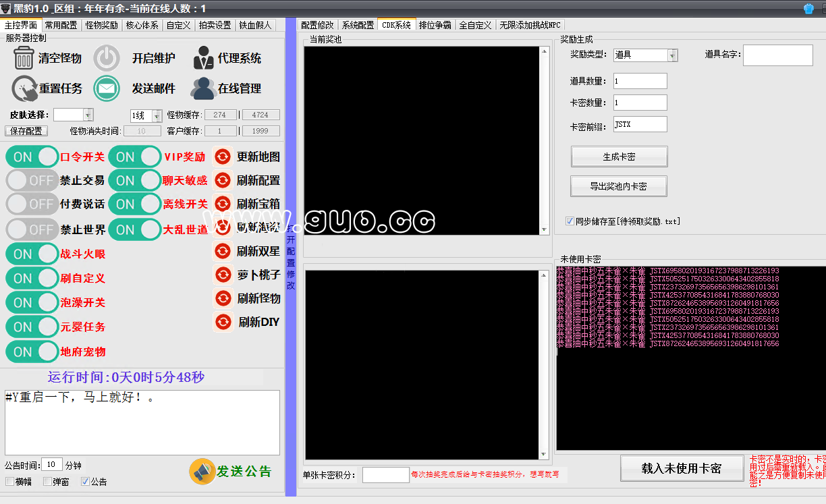Toggle the 离线开关 switch
Screen dimensions: 826x504
[135, 204]
